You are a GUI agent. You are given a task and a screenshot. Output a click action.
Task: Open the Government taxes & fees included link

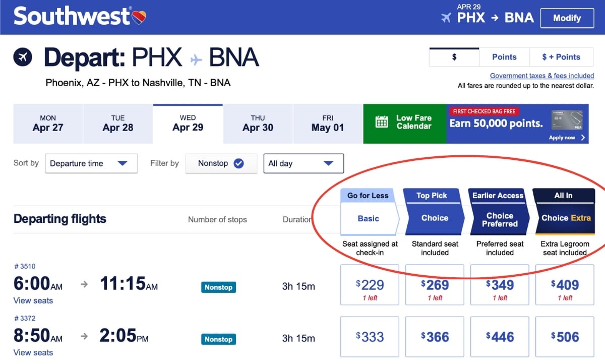(x=542, y=76)
